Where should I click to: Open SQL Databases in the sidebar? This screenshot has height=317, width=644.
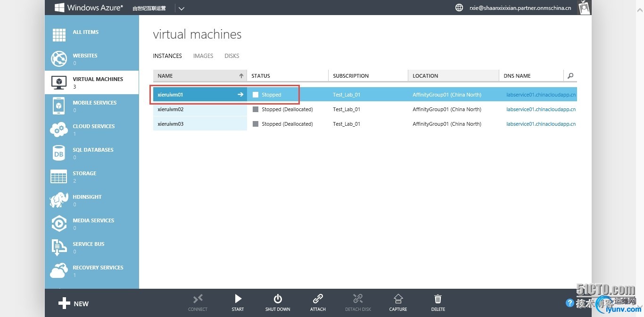coord(92,153)
